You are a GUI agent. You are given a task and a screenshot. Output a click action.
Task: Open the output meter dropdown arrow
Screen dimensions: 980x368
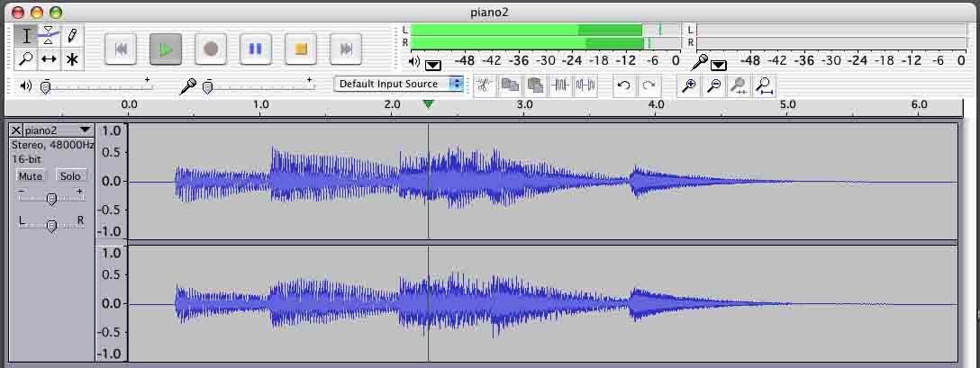[433, 65]
